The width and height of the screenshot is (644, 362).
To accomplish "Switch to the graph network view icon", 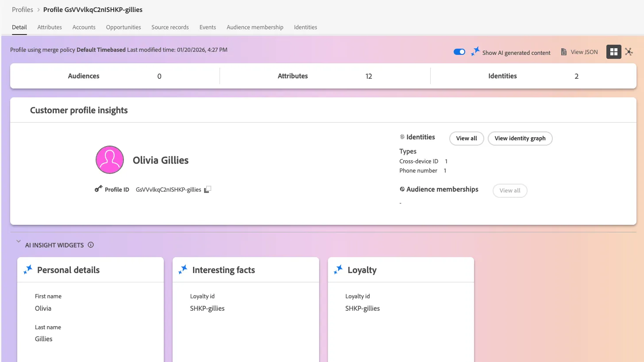I will point(629,52).
